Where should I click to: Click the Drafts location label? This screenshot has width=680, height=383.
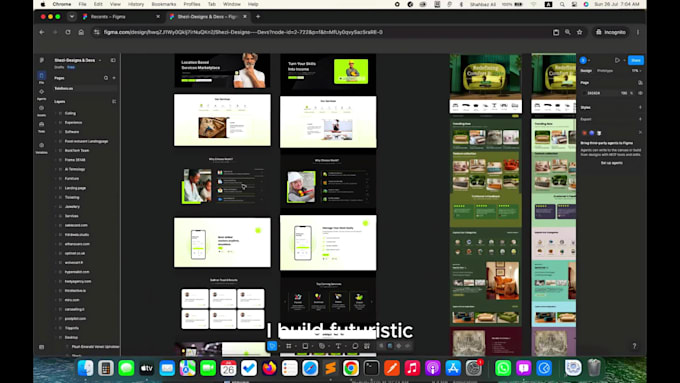(59, 67)
